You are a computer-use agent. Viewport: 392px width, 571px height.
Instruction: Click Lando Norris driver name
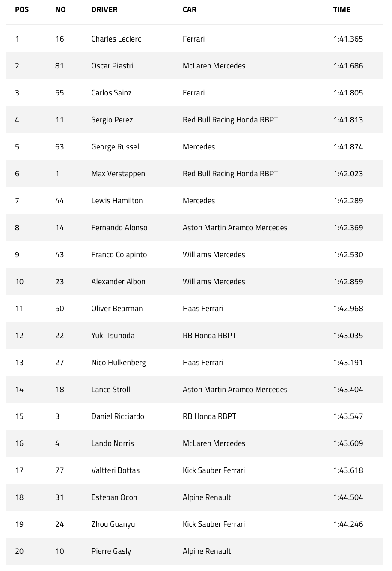[x=112, y=443]
